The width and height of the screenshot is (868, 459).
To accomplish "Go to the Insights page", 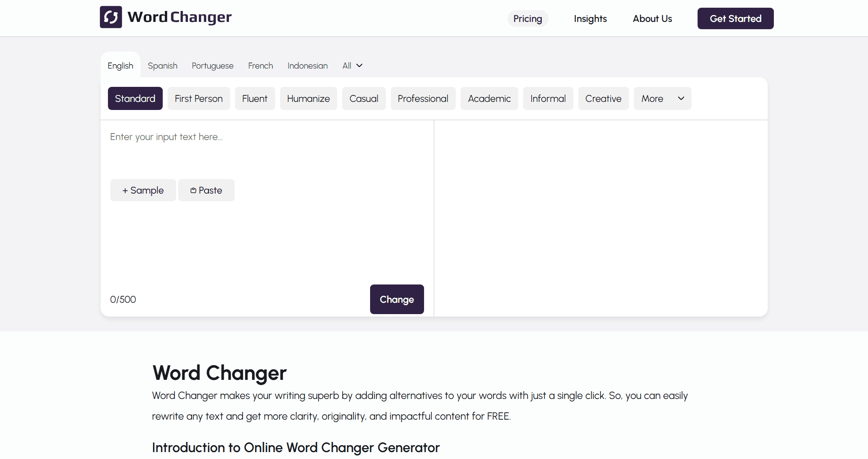I will (x=590, y=19).
